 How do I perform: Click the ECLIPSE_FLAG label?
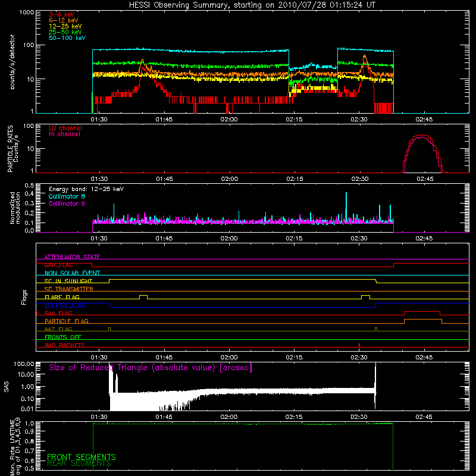point(65,305)
